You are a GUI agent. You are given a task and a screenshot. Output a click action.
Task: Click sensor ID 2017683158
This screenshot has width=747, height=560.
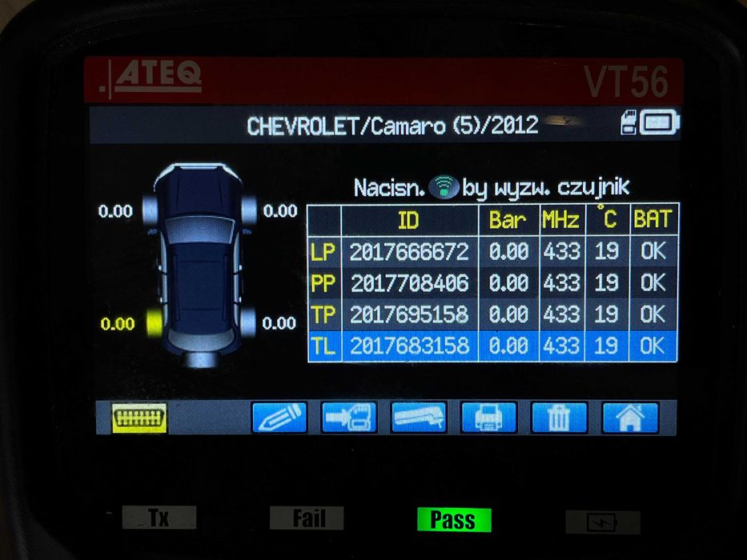click(x=409, y=346)
